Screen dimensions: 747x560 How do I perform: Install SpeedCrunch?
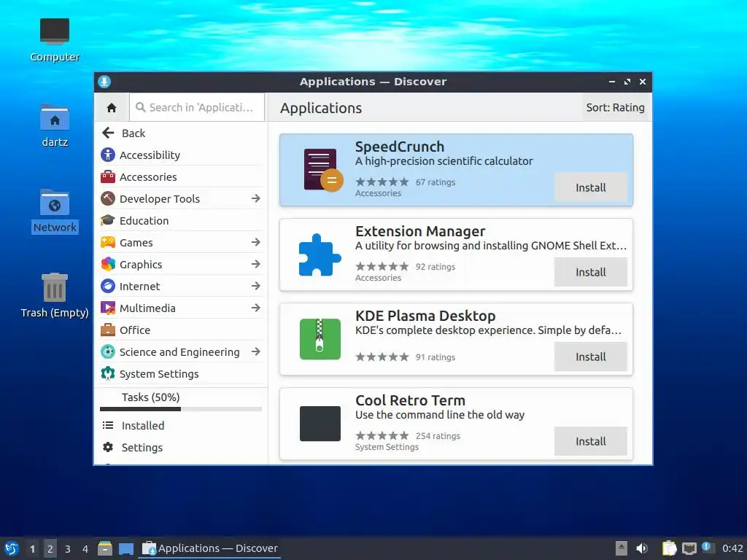(590, 187)
